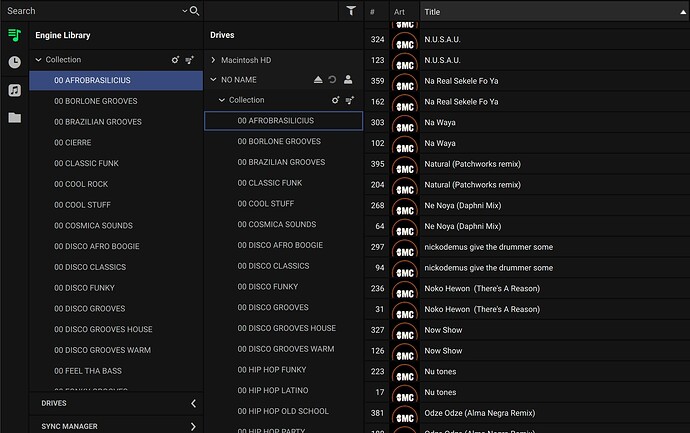Select the 00 FEEL THA BASS playlist
Image resolution: width=690 pixels, height=433 pixels.
coord(116,371)
